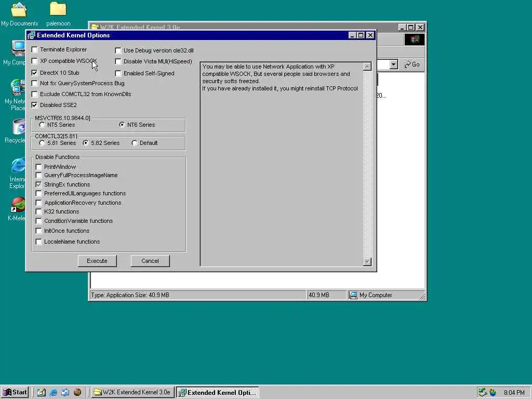Click the Extended Kernel Options title icon

(31, 35)
